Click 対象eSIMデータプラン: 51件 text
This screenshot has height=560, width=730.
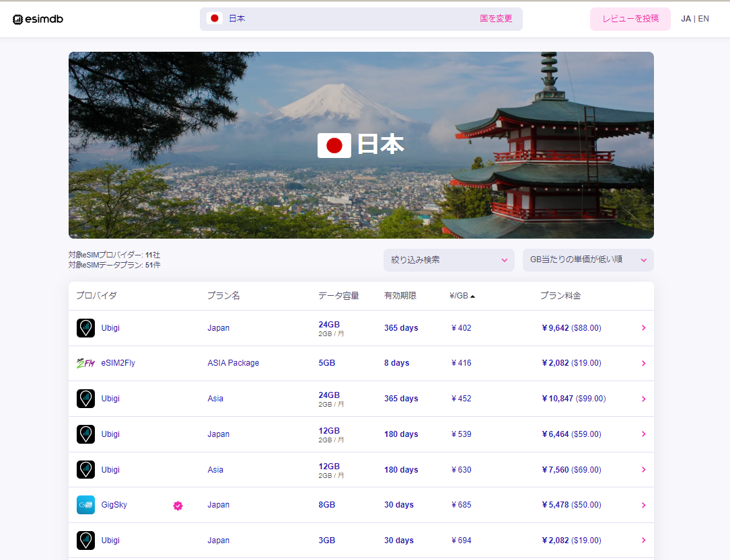coord(114,265)
